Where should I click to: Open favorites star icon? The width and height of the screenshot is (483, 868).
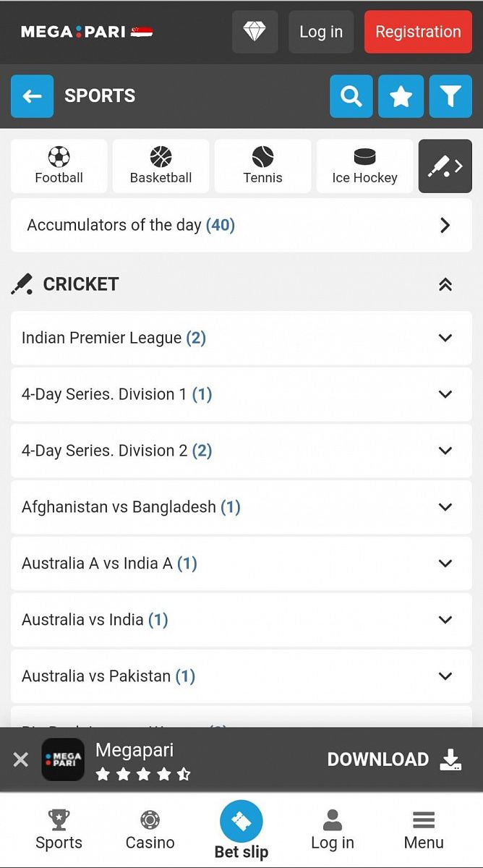401,96
